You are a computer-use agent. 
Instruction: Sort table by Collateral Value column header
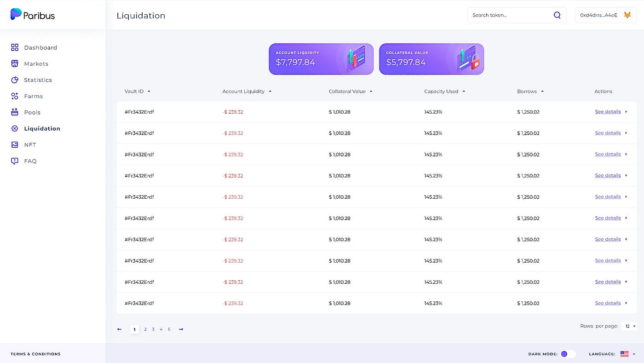coord(351,92)
